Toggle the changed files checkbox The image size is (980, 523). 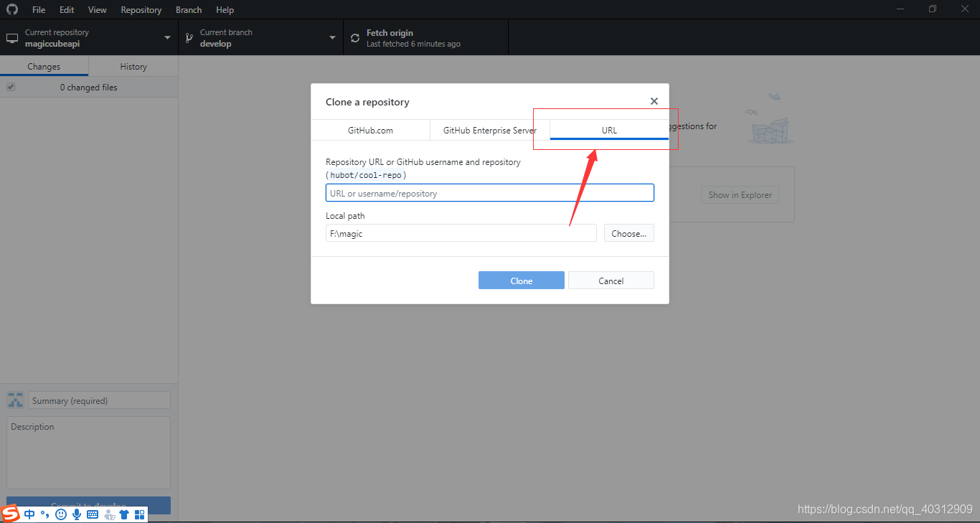point(11,87)
